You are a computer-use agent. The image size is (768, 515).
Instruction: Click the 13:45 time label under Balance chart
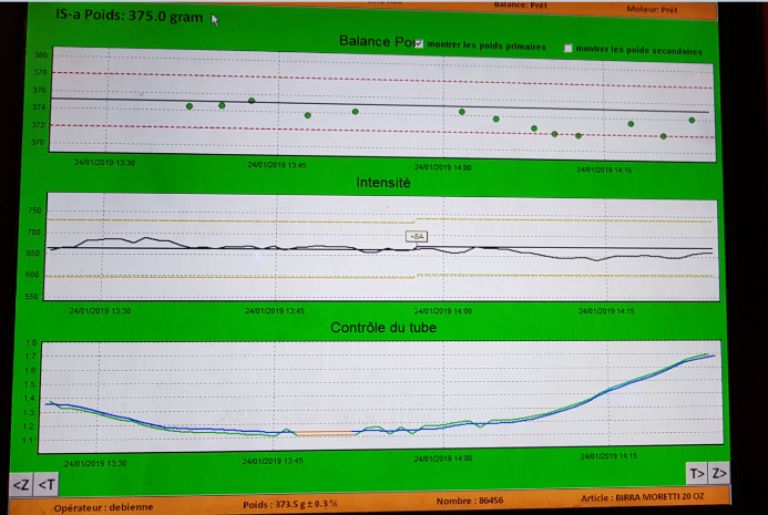277,165
